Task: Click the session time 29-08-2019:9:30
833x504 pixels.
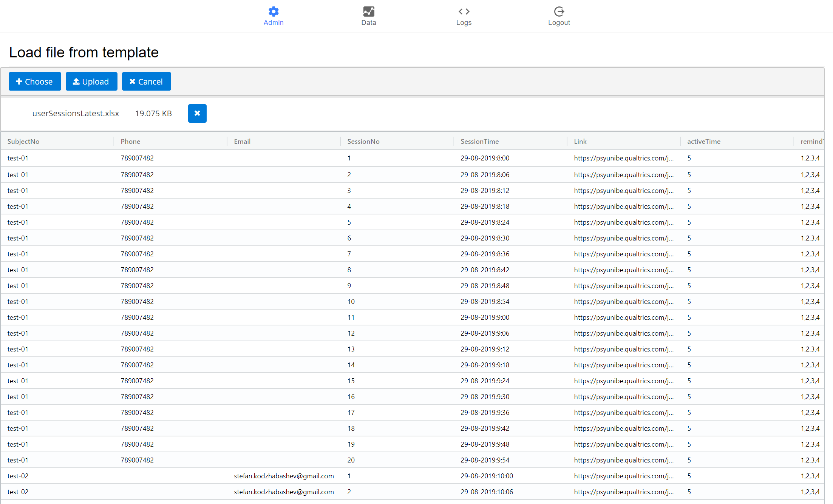Action: pyautogui.click(x=485, y=397)
